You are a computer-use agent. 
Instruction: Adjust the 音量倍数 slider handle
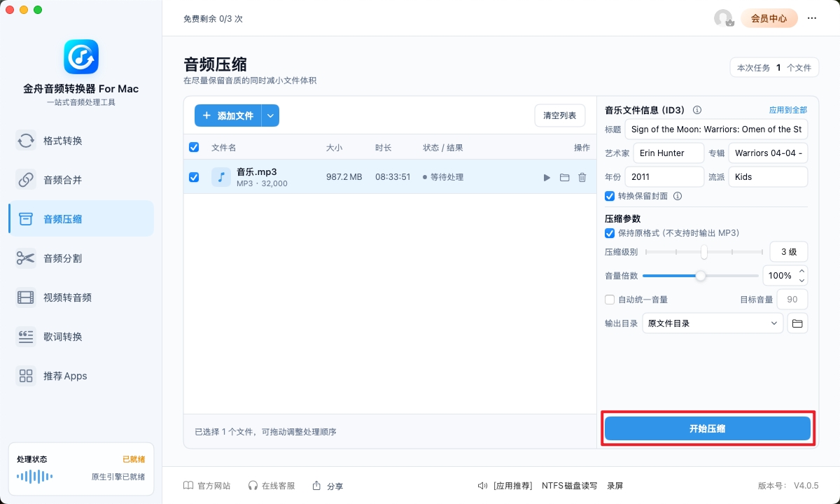tap(701, 276)
